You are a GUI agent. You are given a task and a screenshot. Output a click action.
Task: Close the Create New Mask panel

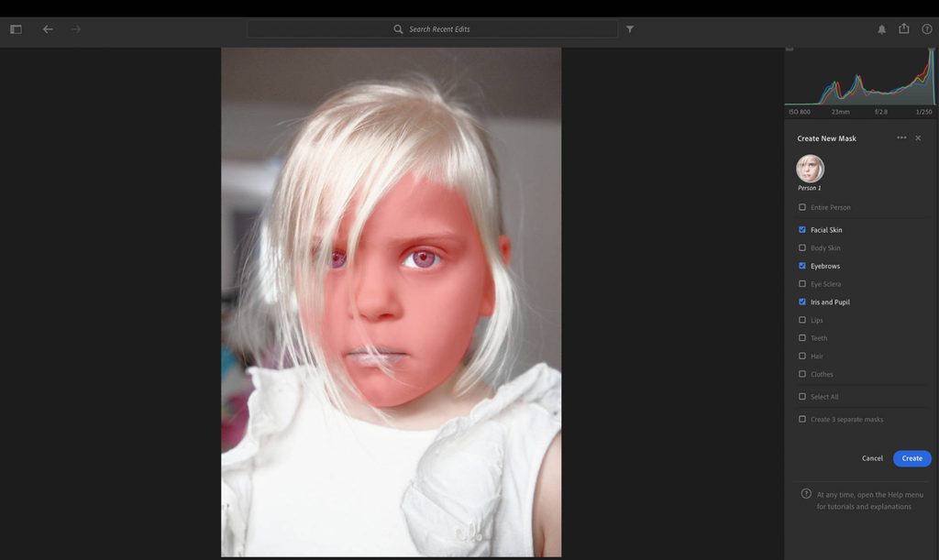pyautogui.click(x=918, y=138)
